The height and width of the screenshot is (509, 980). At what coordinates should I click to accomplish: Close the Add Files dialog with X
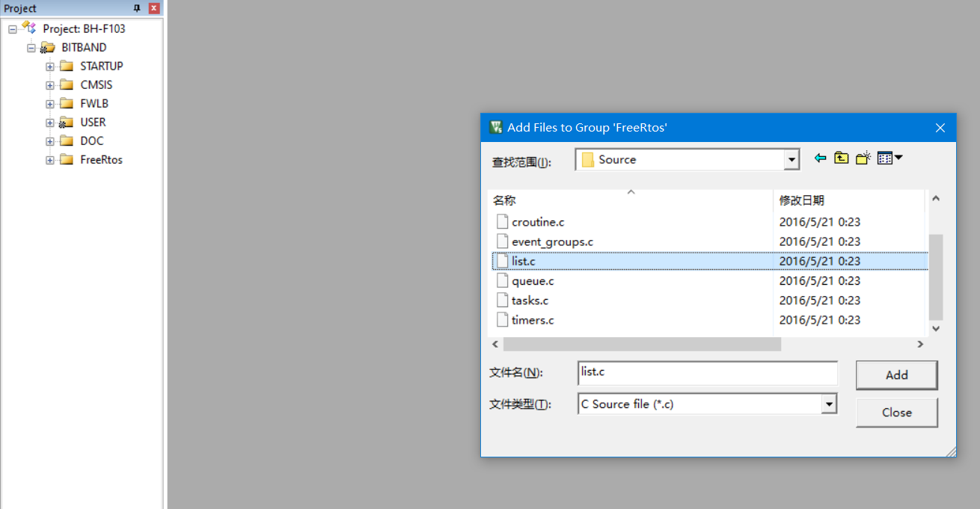tap(940, 128)
